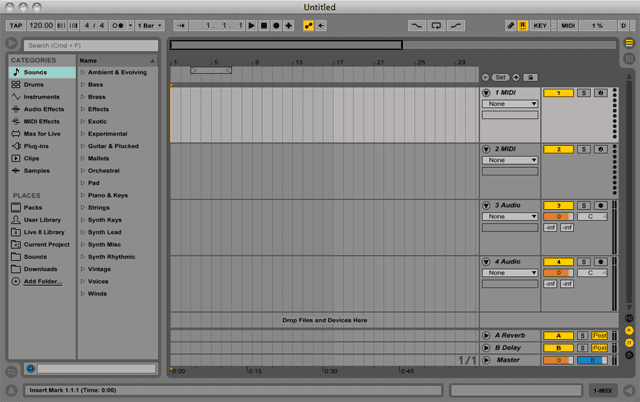Screen dimensions: 640x402
Task: Open the 1 MIDI device chooser dropdown
Action: point(510,104)
